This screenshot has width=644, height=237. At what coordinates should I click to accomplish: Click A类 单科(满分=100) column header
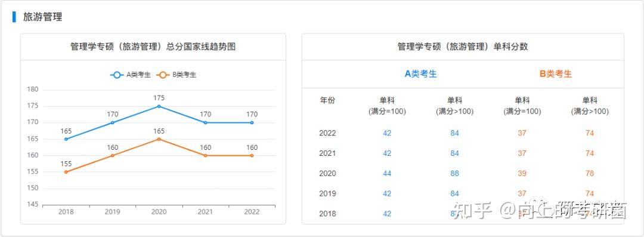click(x=387, y=106)
